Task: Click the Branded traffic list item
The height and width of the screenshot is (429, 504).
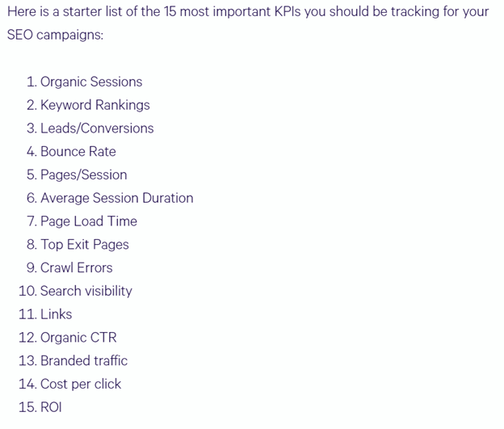Action: pos(83,361)
